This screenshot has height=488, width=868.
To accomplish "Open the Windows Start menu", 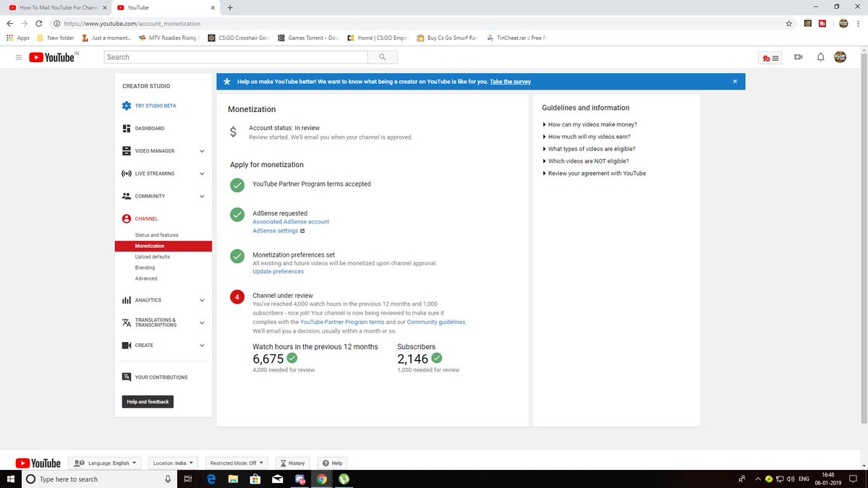I will click(x=10, y=479).
